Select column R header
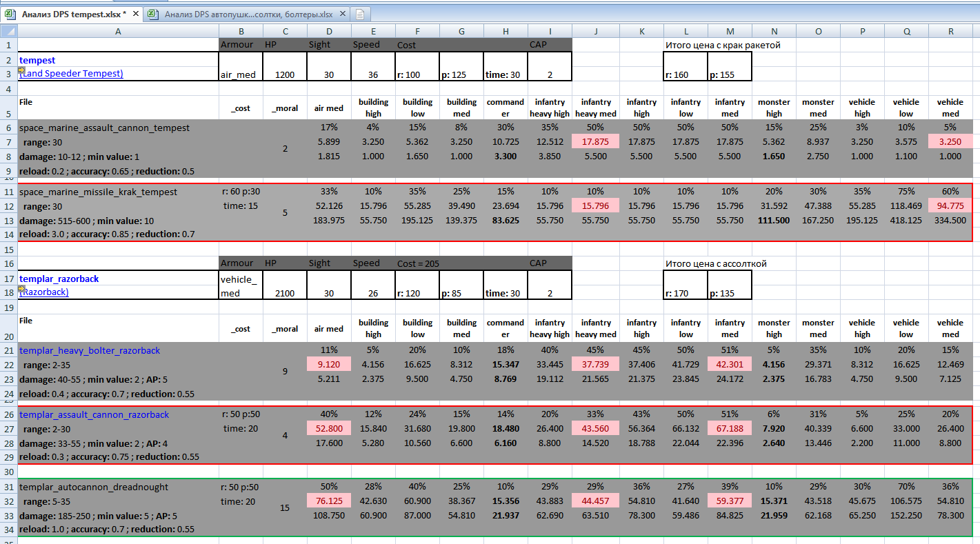Screen dimensions: 980x544 (950, 31)
